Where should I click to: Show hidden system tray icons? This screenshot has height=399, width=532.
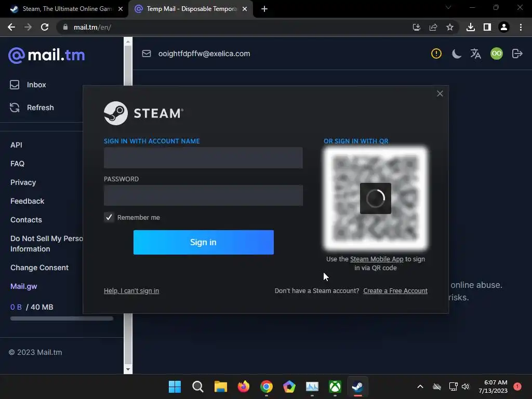point(420,387)
